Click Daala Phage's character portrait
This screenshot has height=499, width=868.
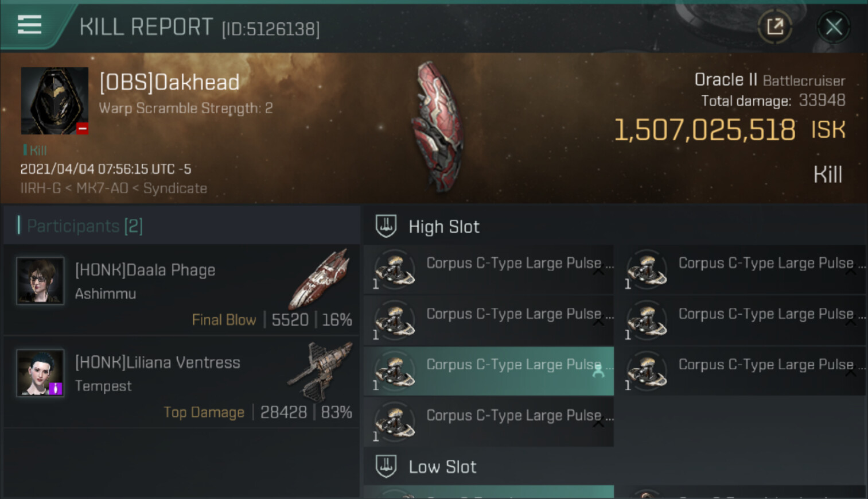[x=40, y=280]
